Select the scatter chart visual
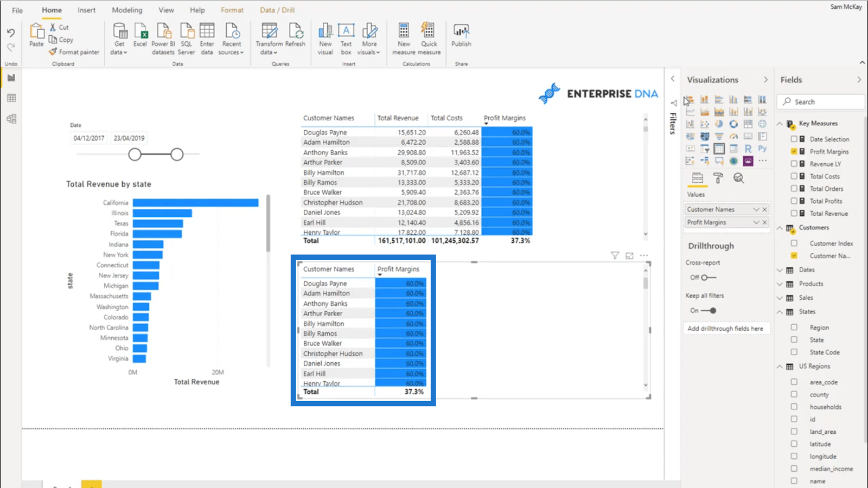 point(705,124)
